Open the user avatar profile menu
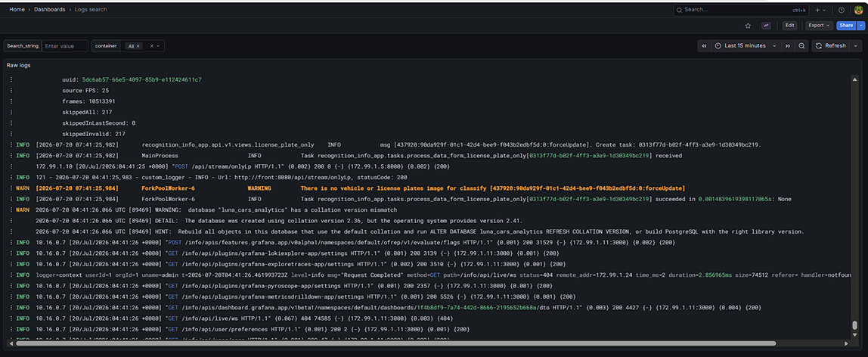This screenshot has width=868, height=357. pyautogui.click(x=859, y=10)
